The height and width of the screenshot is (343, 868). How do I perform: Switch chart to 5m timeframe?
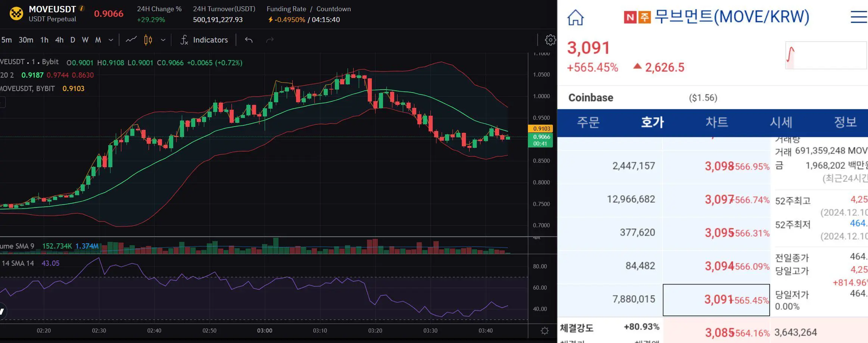tap(6, 40)
